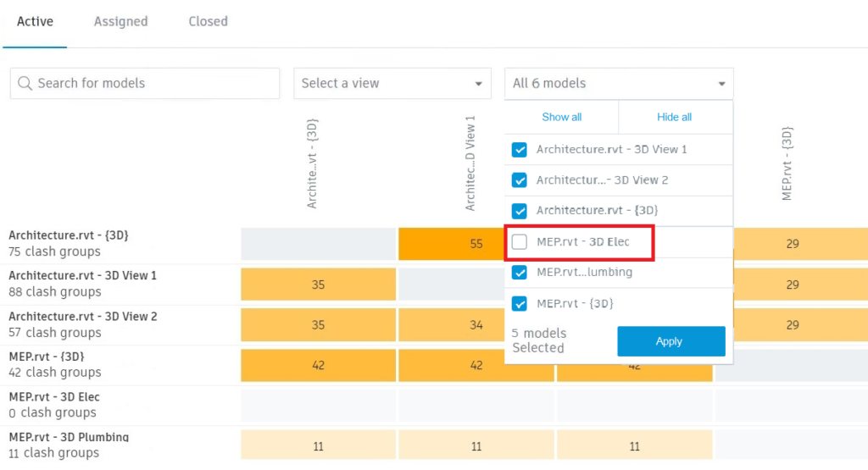Collapse the All 6 models dropdown

(721, 84)
